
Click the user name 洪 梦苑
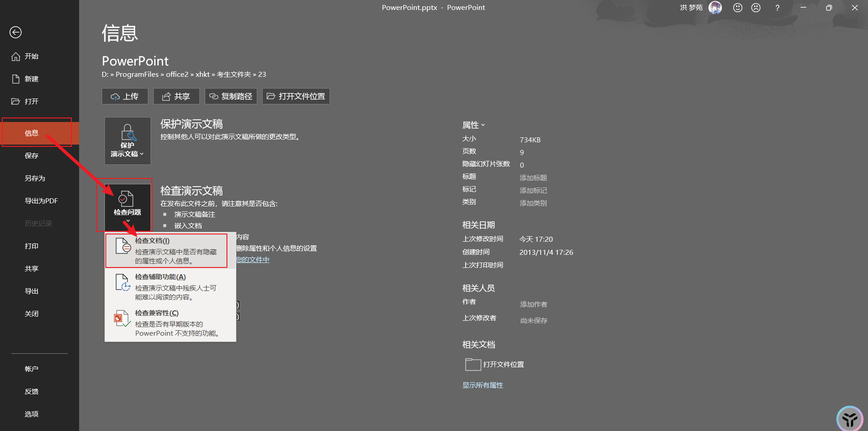(691, 8)
